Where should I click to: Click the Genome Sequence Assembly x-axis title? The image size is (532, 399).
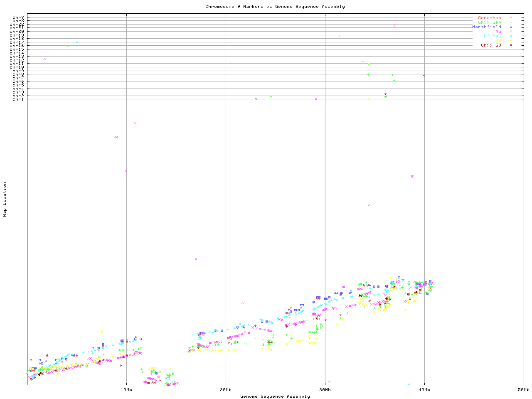pos(275,397)
